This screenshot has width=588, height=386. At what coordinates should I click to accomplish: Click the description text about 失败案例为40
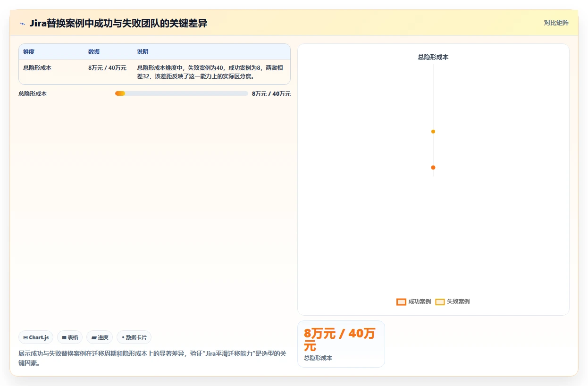coord(210,72)
